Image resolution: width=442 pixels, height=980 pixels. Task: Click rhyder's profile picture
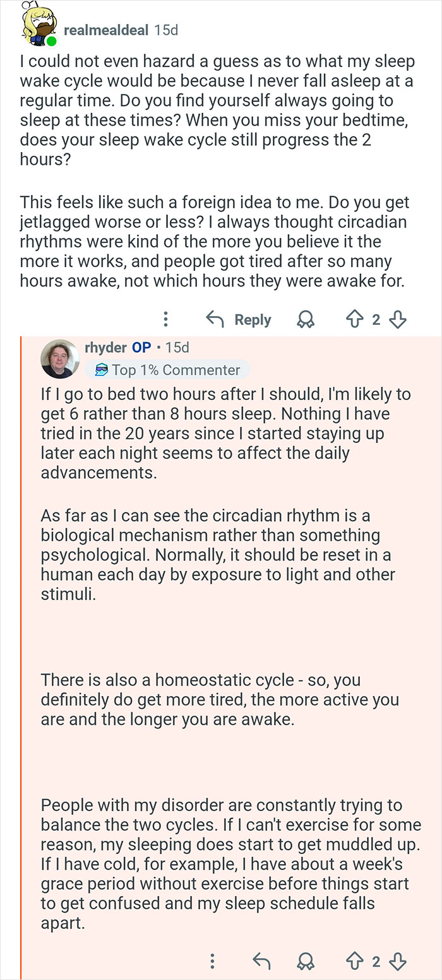[61, 358]
